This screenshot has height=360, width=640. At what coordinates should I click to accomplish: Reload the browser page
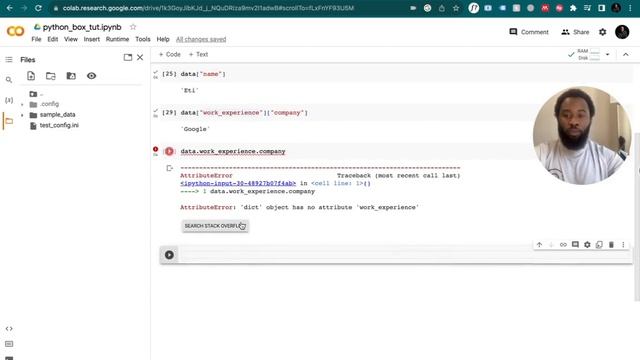[x=38, y=8]
